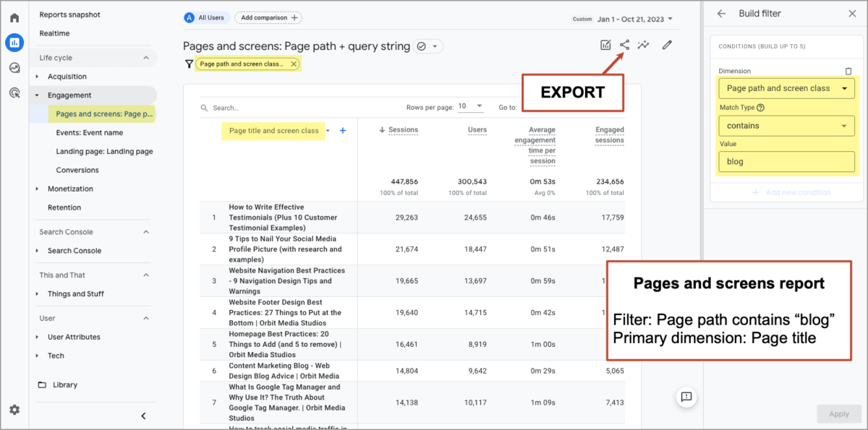
Task: Select the Reports icon in the left rail
Action: click(x=14, y=43)
